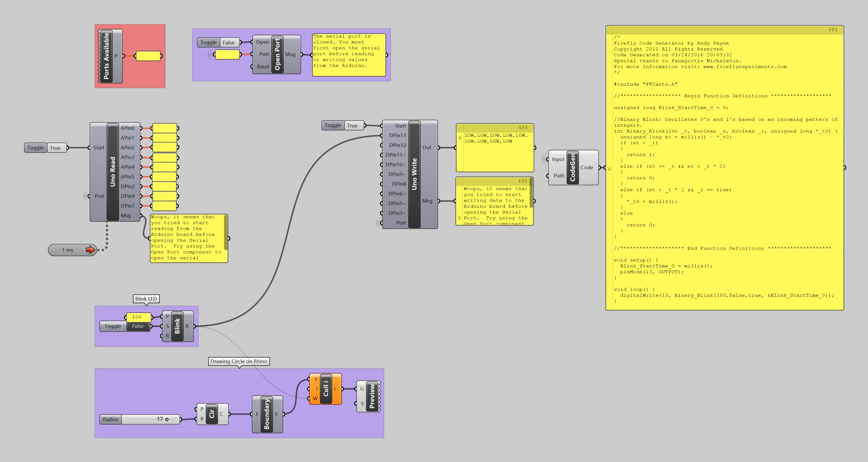868x462 pixels.
Task: Toggle True connected to Uno Write Start
Action: 352,125
